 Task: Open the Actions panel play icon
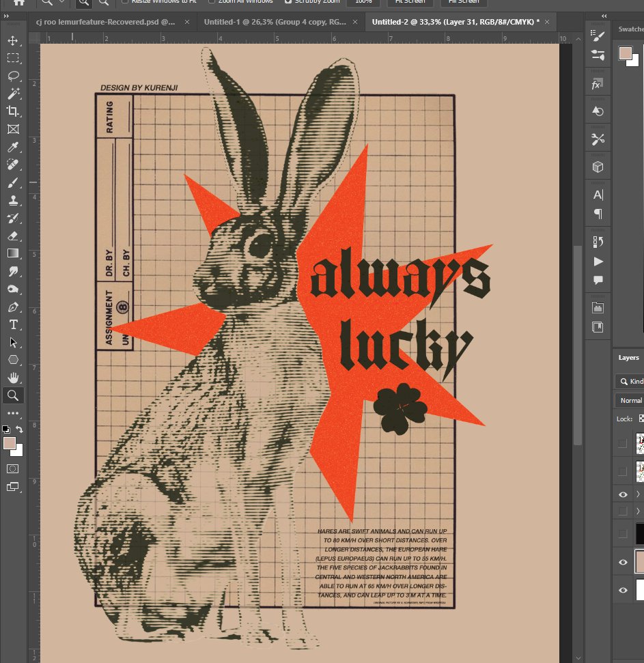[x=598, y=262]
